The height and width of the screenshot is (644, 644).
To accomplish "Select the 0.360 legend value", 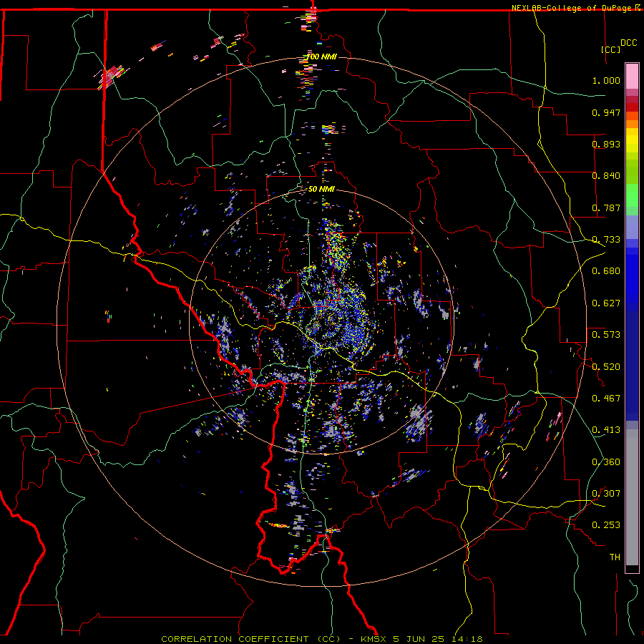I will [x=606, y=462].
